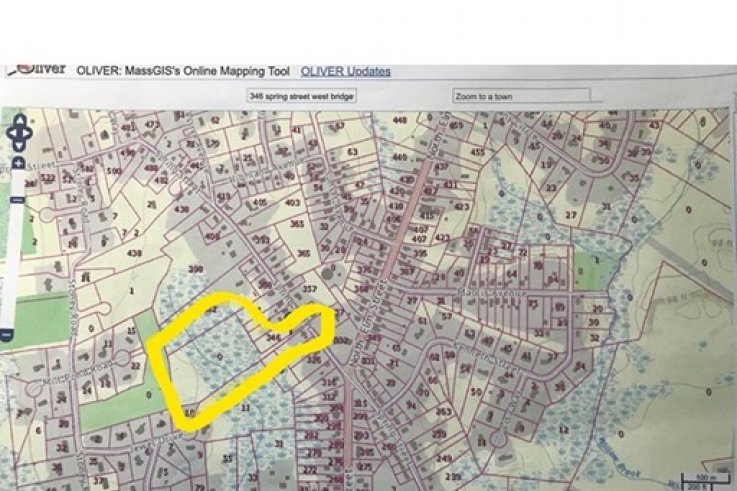
Task: Click the address search field
Action: click(302, 96)
